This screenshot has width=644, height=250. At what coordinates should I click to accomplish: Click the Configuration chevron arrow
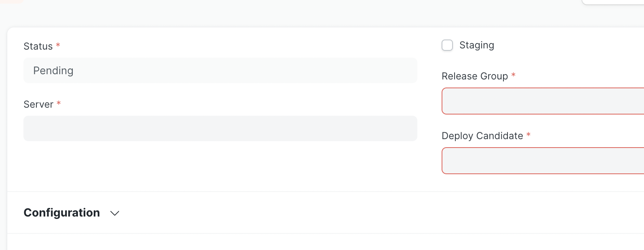[114, 213]
